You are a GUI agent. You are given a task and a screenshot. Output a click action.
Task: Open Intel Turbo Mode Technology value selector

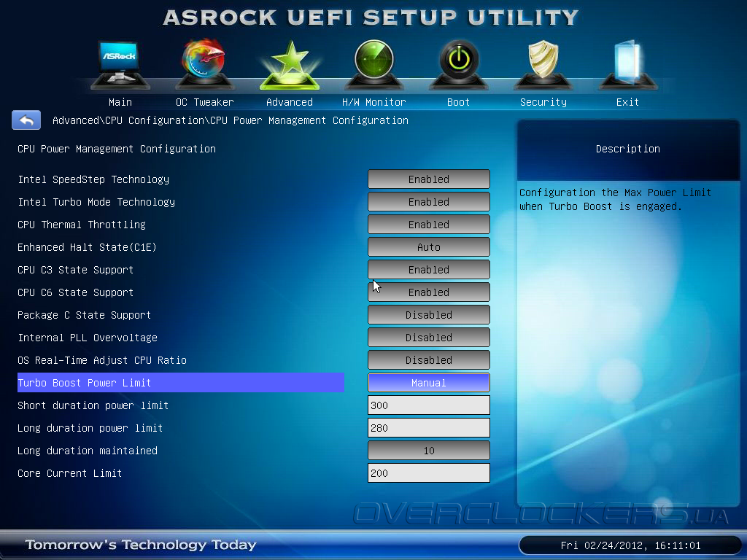tap(429, 202)
